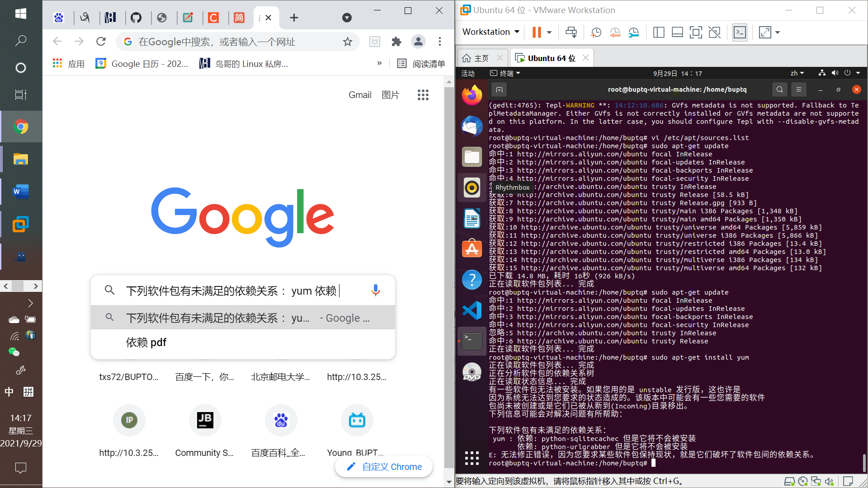Search in the Ubuntu terminal
Screen dimensions: 868x488
click(780, 89)
